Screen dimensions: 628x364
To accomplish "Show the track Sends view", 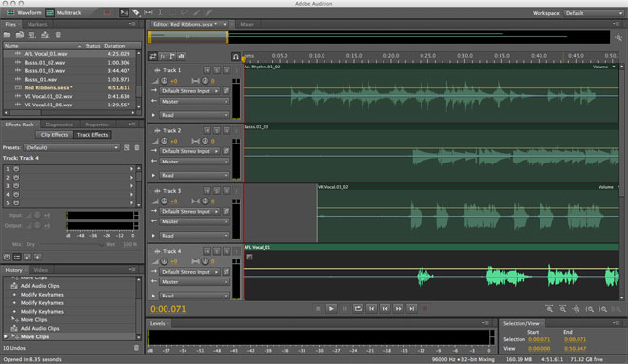I will [172, 56].
